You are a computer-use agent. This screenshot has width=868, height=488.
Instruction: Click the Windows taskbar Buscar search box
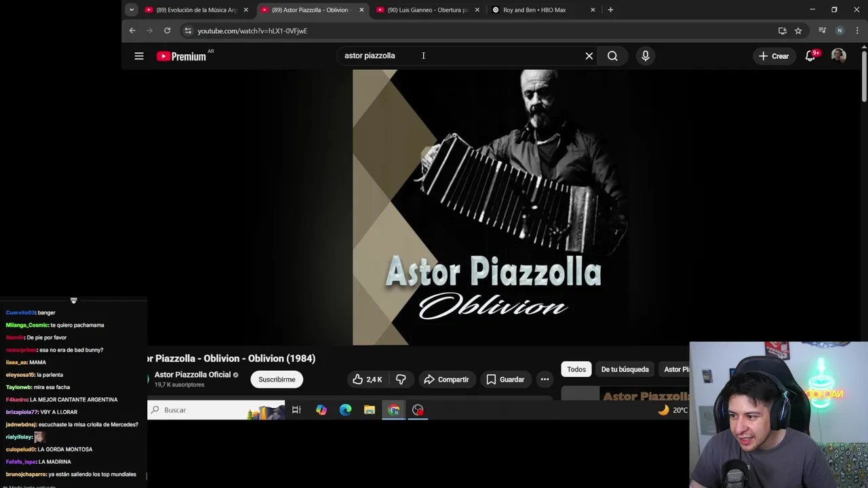pos(216,410)
